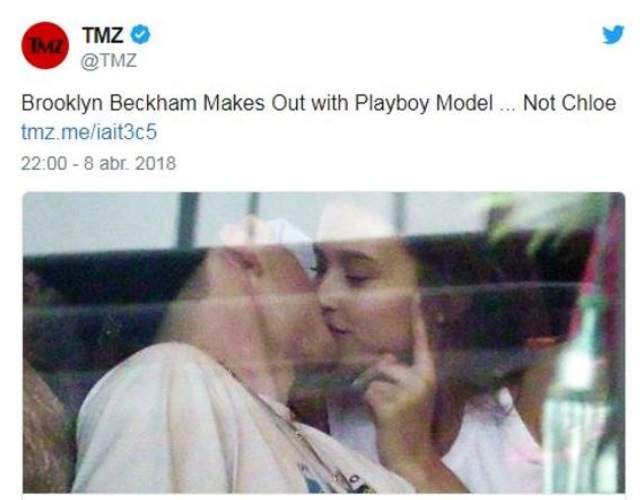Click the woman's face in the photo
The image size is (640, 500).
click(x=363, y=298)
